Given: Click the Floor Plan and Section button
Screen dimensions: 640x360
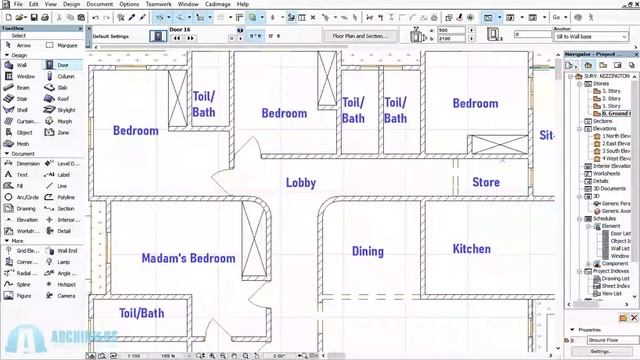Looking at the screenshot, I should (359, 36).
